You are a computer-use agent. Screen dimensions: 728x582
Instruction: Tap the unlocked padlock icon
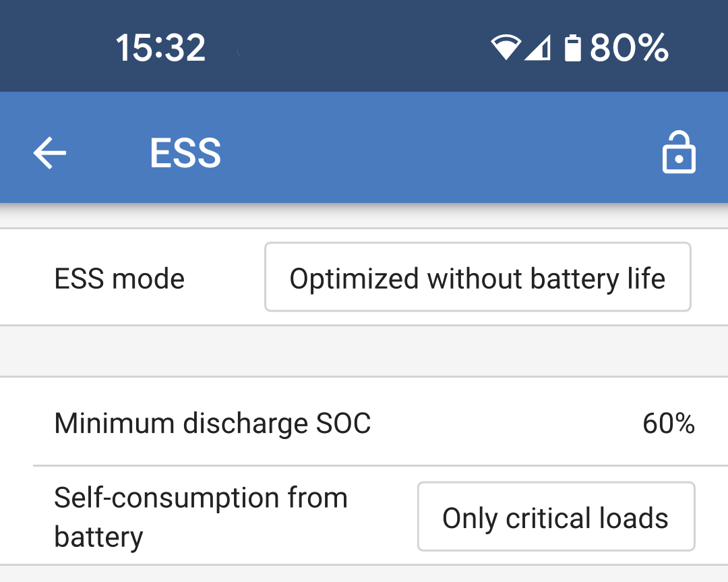(x=679, y=153)
